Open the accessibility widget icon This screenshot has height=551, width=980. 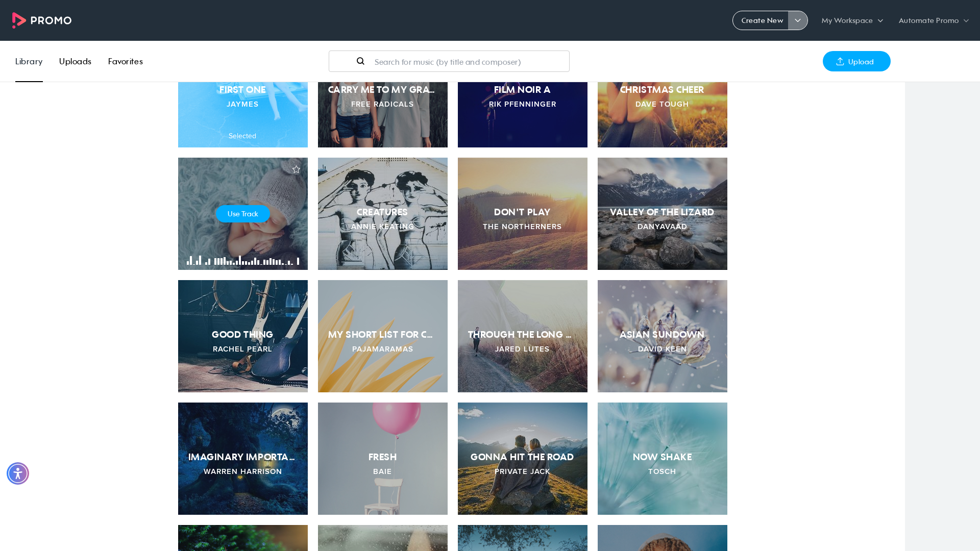pyautogui.click(x=18, y=473)
